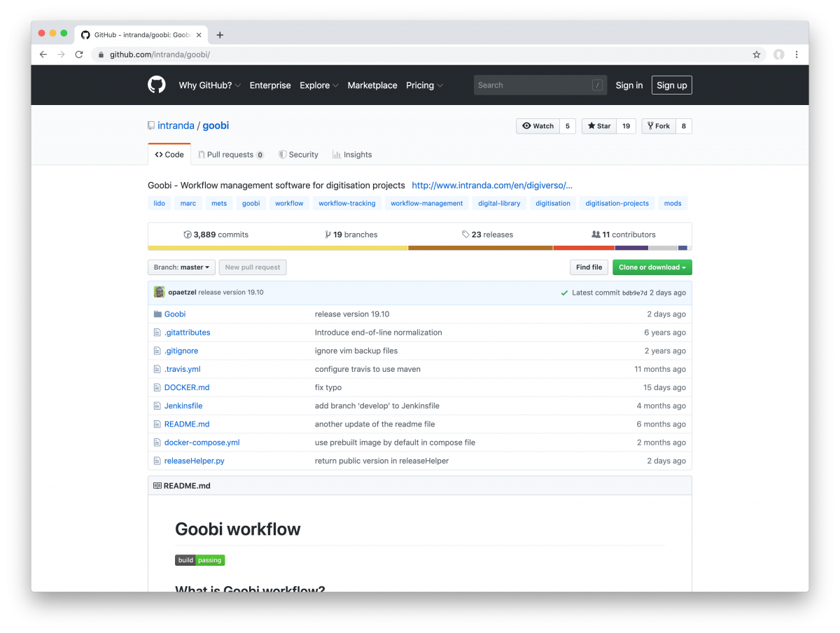Select the Security tab
The image size is (840, 633).
tap(299, 154)
